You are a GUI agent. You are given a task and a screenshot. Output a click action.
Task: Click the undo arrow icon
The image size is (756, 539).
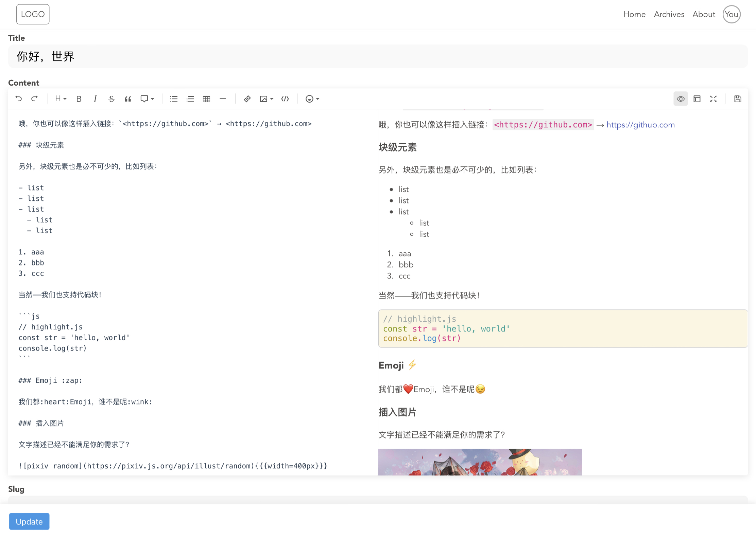coord(19,99)
